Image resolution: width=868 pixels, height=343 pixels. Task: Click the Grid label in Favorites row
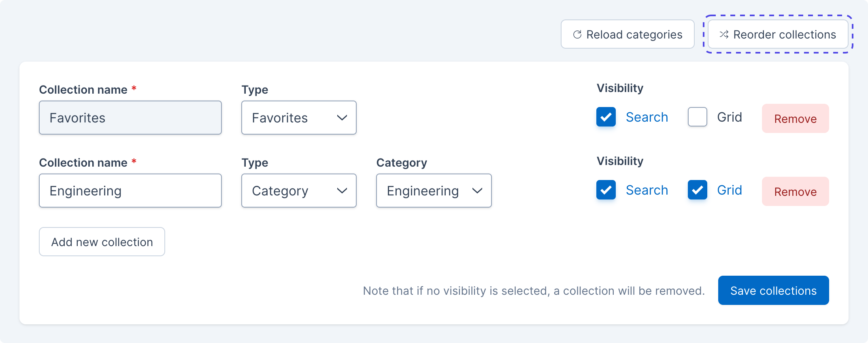coord(730,117)
